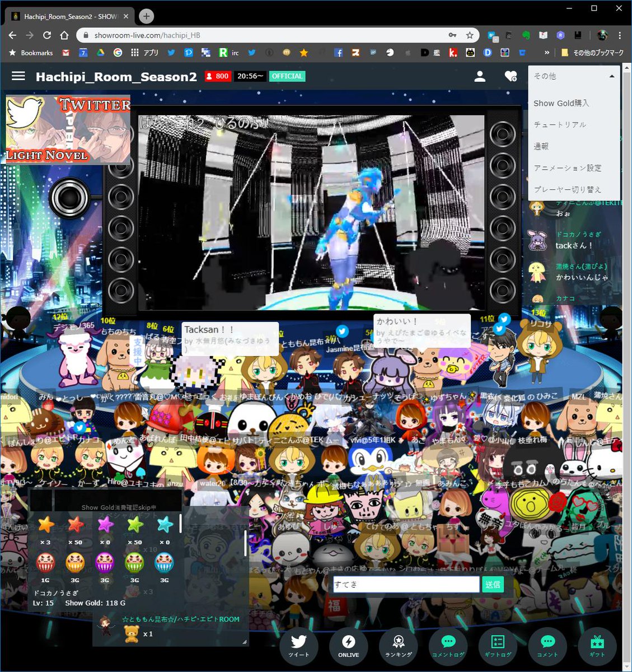The width and height of the screenshot is (632, 672).
Task: Open the ONLIVE lightning button
Action: pyautogui.click(x=348, y=645)
